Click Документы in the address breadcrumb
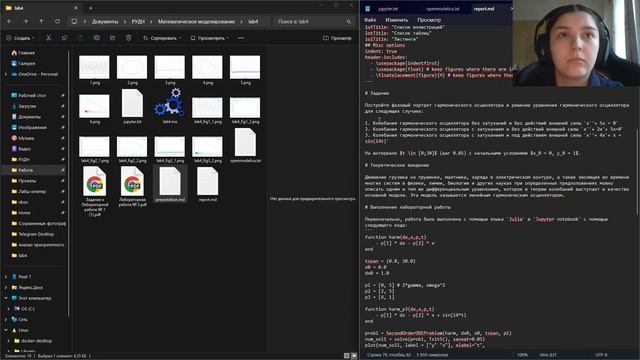640x360 pixels. (x=105, y=21)
